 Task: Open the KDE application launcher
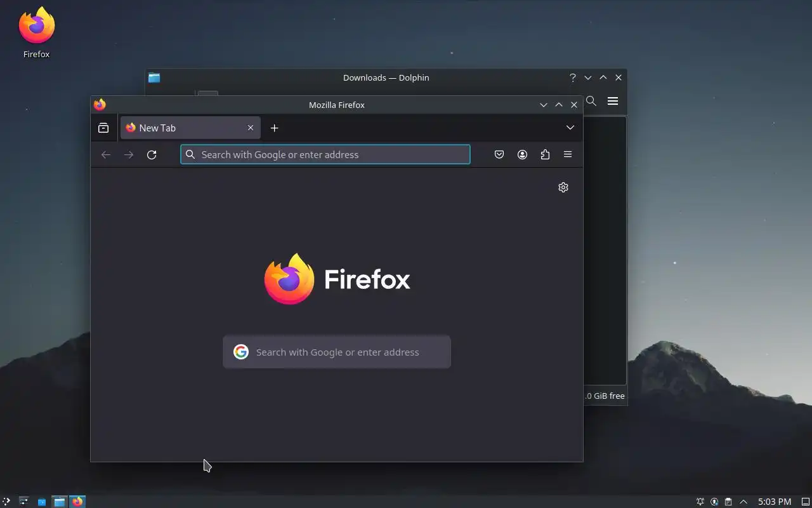coord(6,501)
